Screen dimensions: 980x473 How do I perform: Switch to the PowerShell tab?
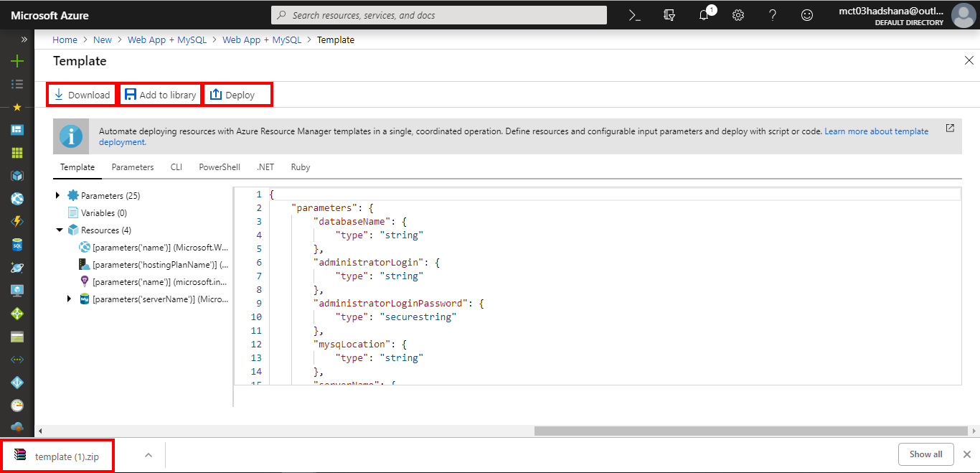(220, 167)
